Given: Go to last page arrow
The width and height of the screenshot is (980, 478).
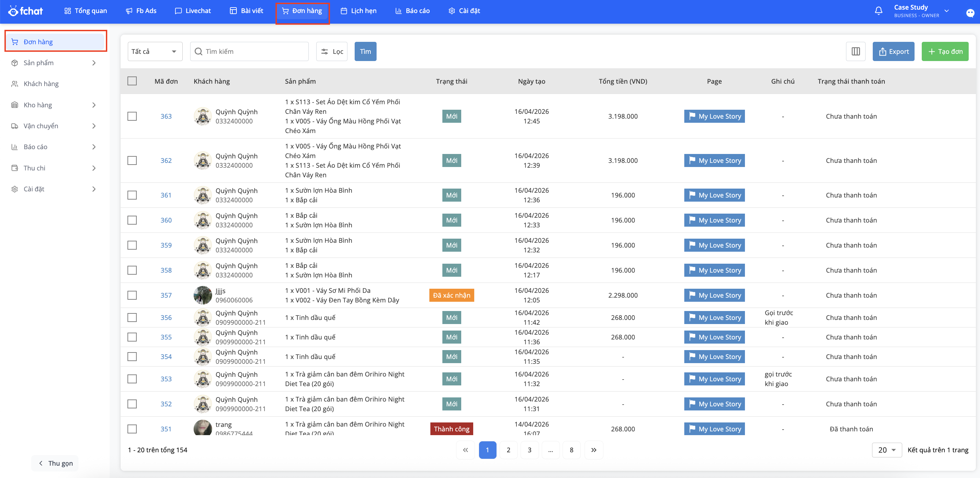Looking at the screenshot, I should (593, 450).
